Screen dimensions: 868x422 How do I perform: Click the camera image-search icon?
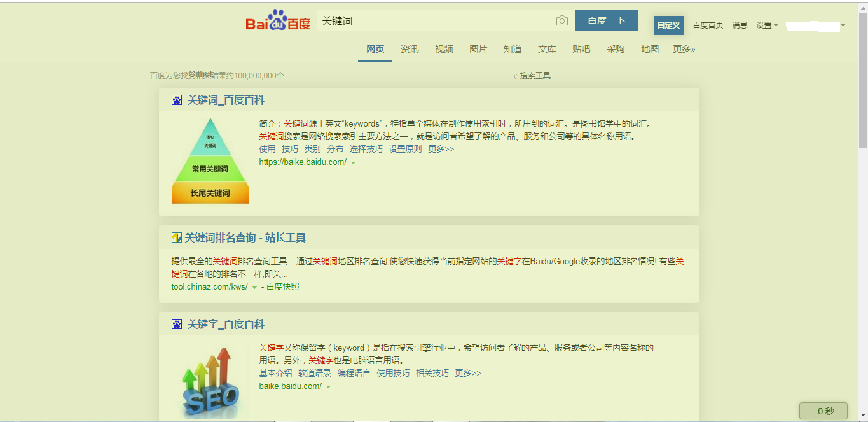point(562,21)
